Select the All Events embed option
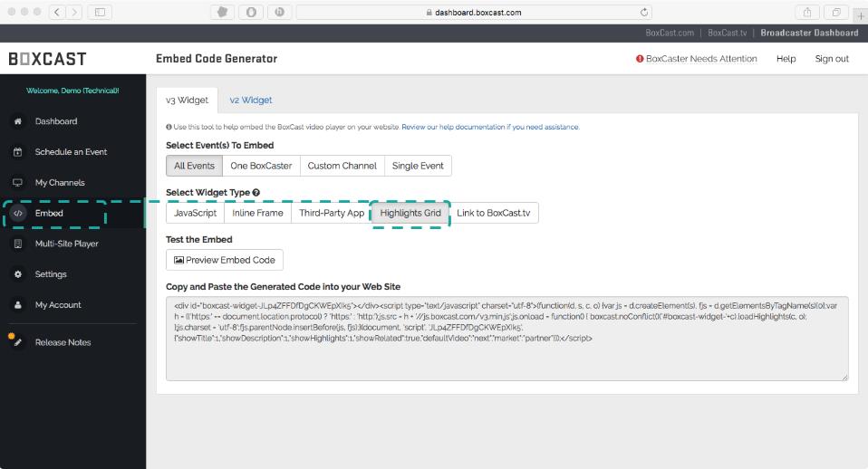 pos(195,166)
